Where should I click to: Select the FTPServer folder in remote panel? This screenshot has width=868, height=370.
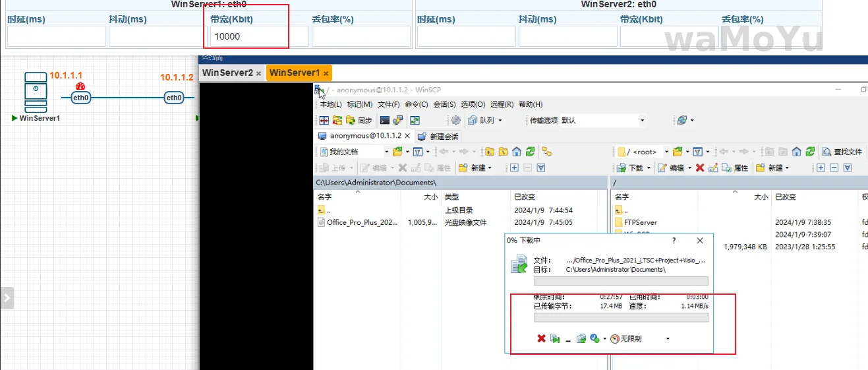640,222
